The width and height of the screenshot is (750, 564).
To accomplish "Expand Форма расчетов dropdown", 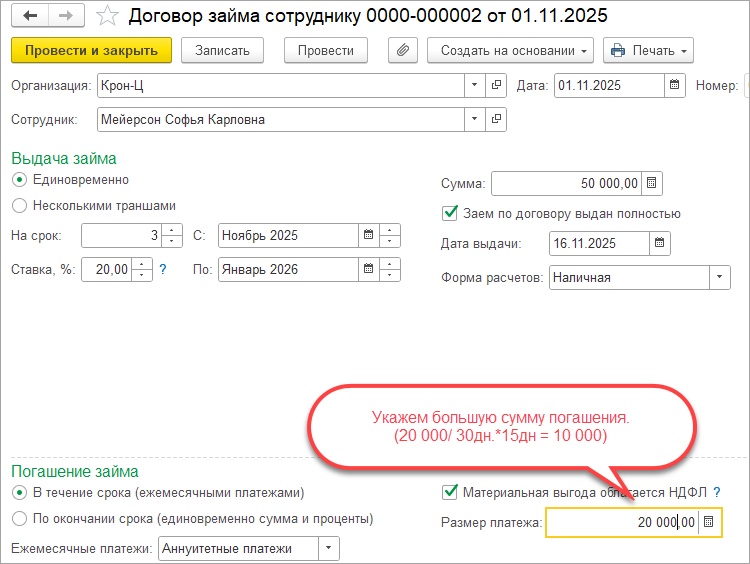I will coord(719,277).
